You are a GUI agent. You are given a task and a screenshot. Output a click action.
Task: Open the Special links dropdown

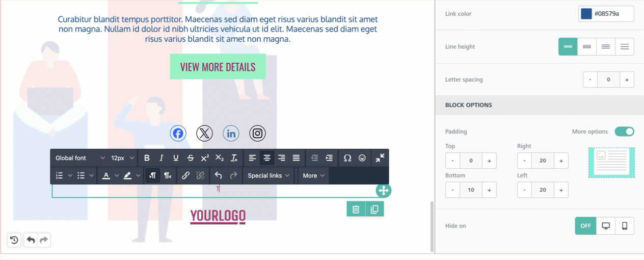(269, 175)
